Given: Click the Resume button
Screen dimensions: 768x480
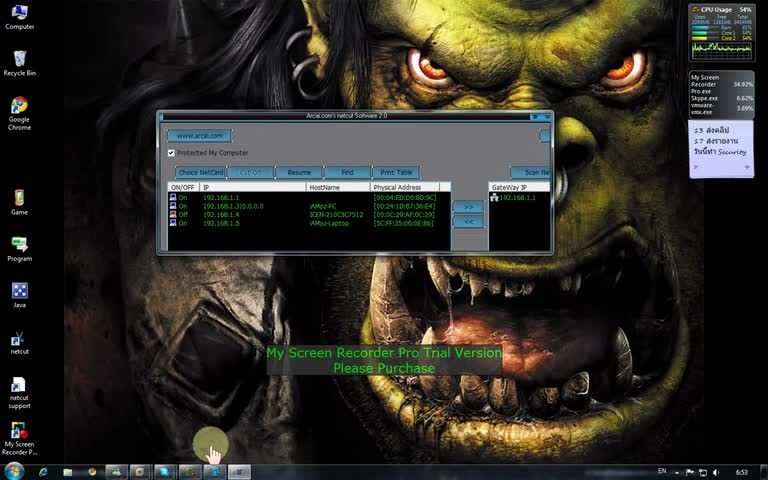Looking at the screenshot, I should tap(299, 172).
